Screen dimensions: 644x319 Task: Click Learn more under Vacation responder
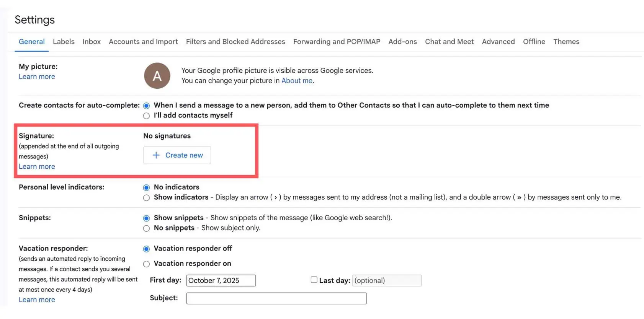tap(37, 300)
